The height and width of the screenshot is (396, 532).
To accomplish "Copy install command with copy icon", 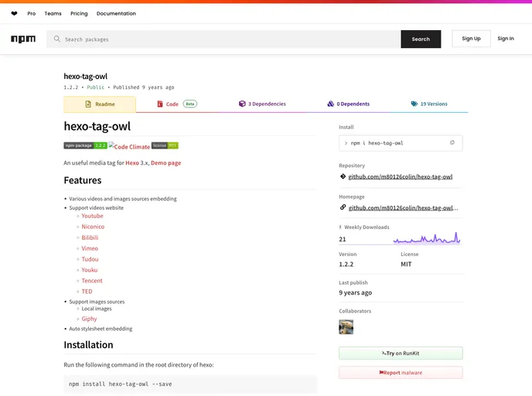I will 452,143.
